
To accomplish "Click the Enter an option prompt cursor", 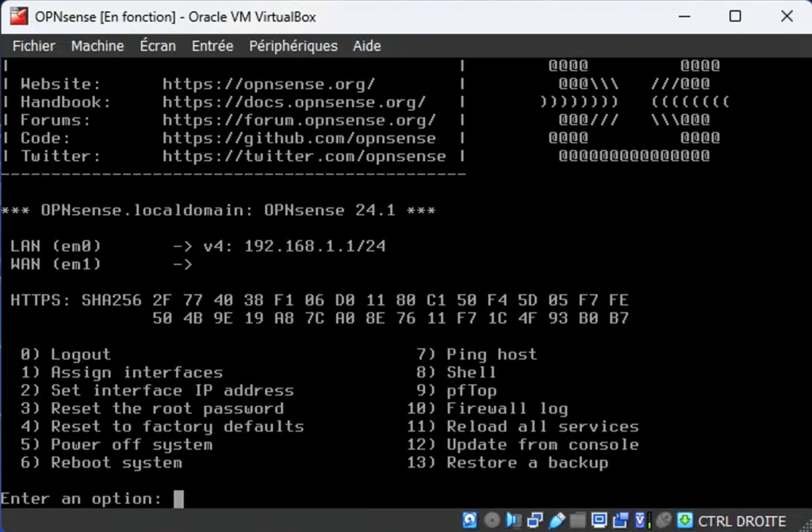I will click(x=178, y=499).
